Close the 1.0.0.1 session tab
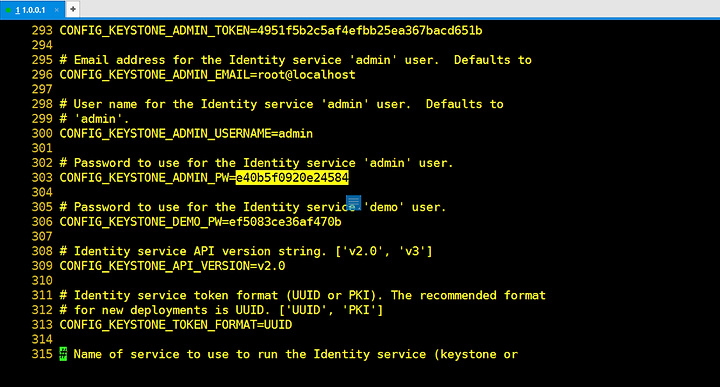This screenshot has height=387, width=720. coord(56,10)
